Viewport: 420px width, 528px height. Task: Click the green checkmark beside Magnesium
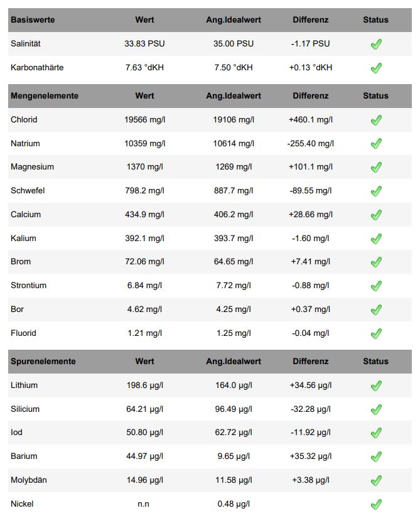(376, 167)
